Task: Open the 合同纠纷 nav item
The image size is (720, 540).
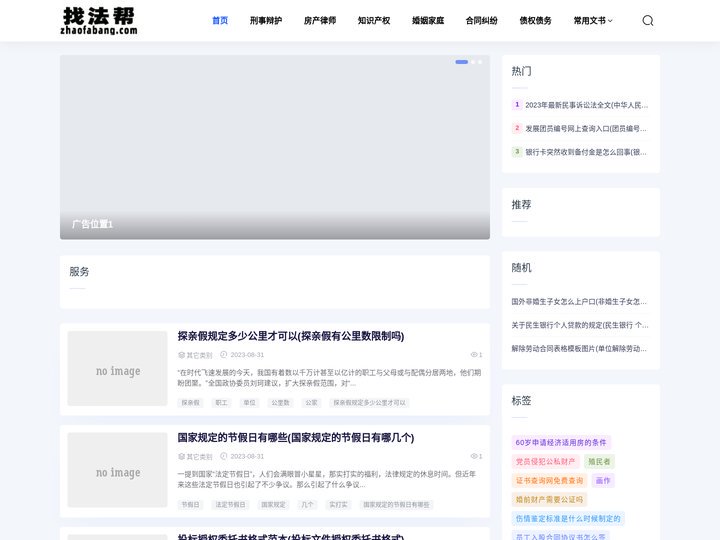Action: tap(482, 20)
